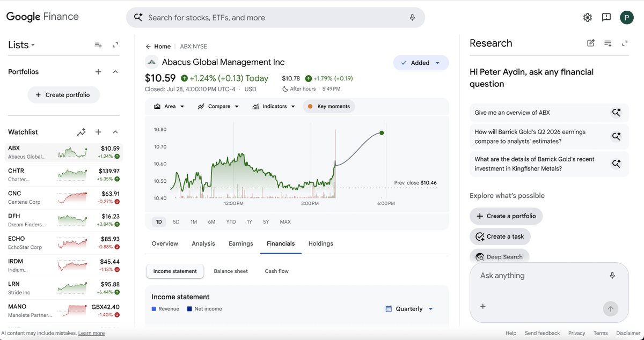
Task: Collapse the Watchlist section
Action: [x=115, y=132]
